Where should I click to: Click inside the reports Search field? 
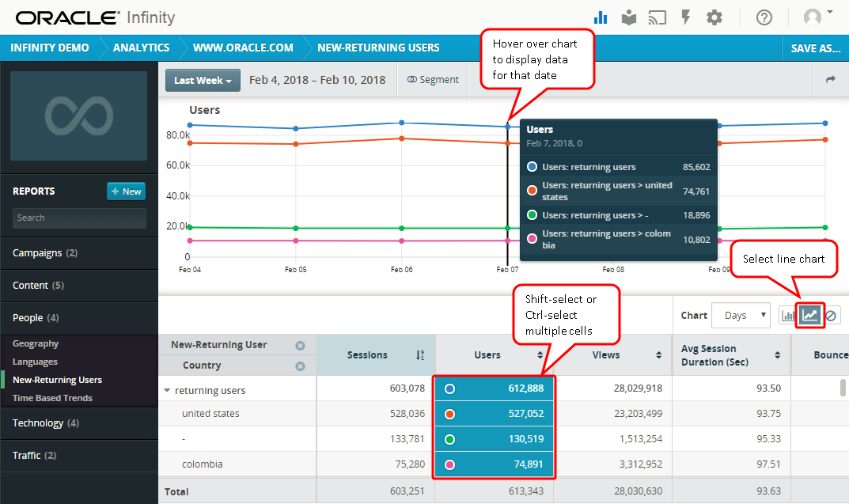[x=79, y=218]
